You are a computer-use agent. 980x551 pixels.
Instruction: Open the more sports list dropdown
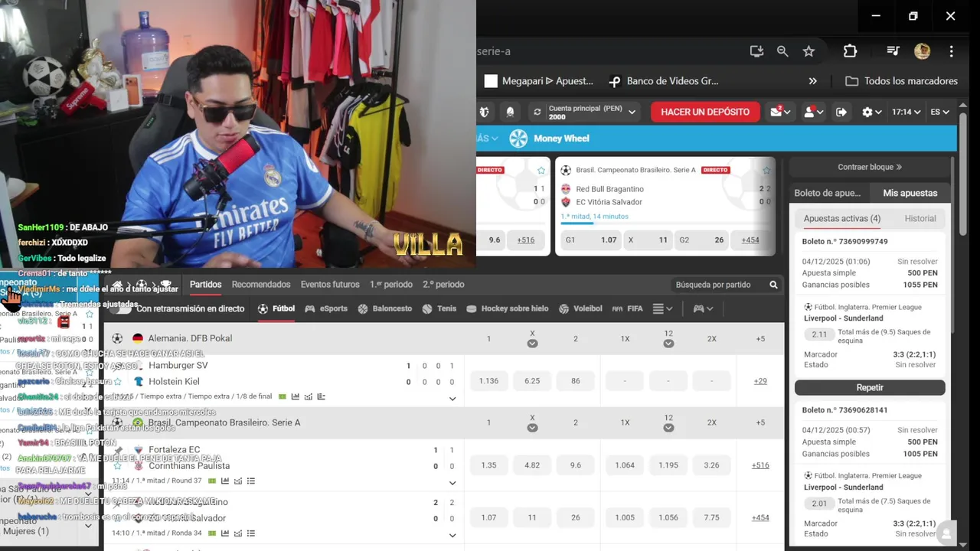(x=663, y=309)
